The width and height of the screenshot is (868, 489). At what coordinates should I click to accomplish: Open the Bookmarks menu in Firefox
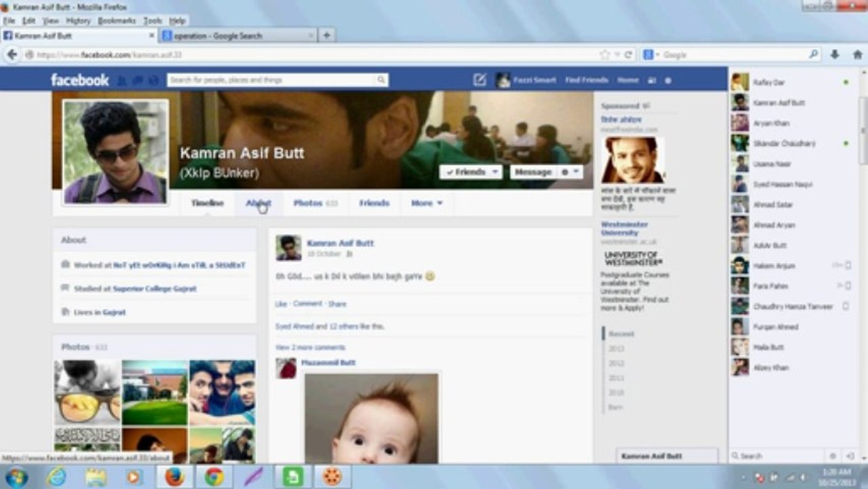[117, 21]
